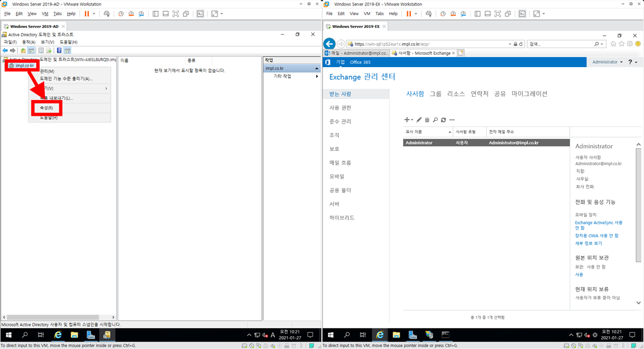Send Ctrl+Alt+Del icon in 2019-AD VMware toolbar
The image size is (644, 349).
[x=107, y=13]
